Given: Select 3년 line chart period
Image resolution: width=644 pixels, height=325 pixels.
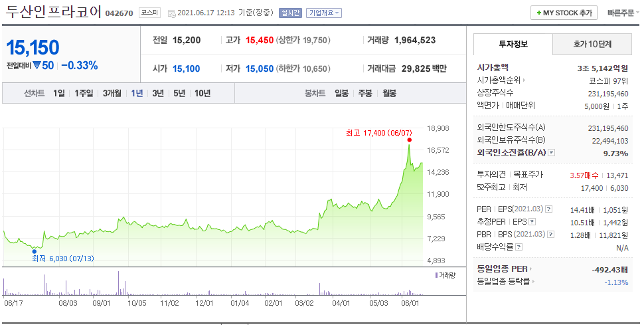Looking at the screenshot, I should point(158,94).
